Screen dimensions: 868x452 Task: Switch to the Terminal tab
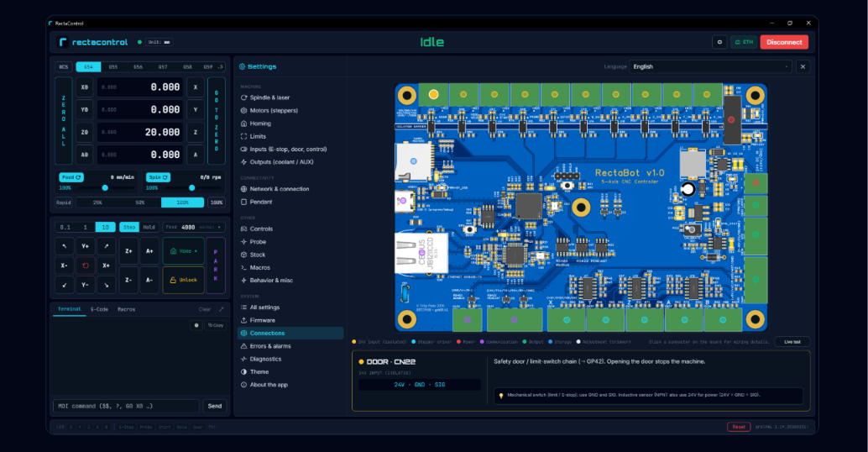(x=69, y=309)
